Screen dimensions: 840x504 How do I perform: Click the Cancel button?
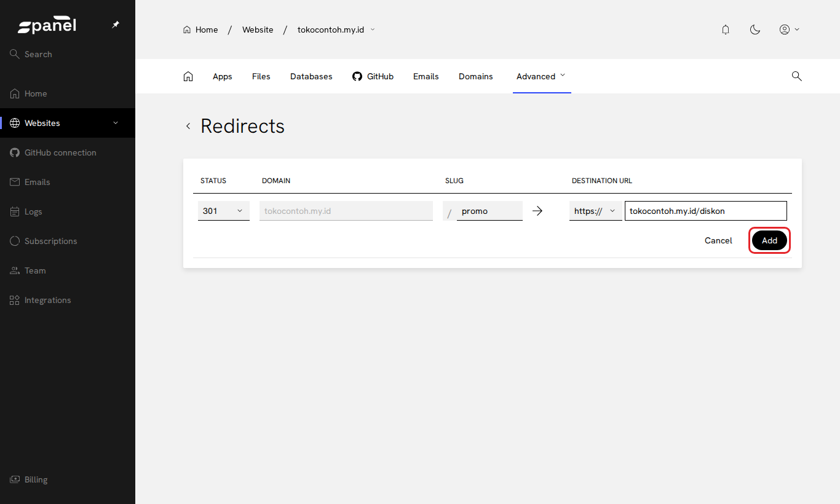[x=718, y=240]
